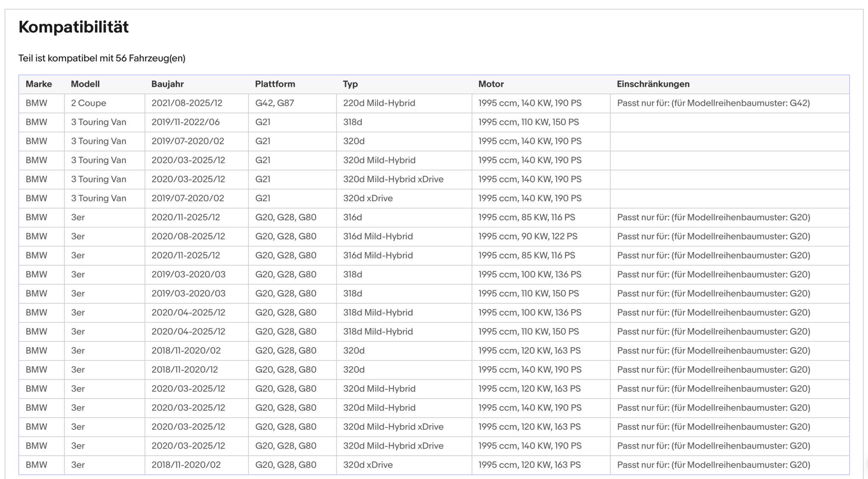Select '320d' in the 3er 120 KW row

coord(354,351)
